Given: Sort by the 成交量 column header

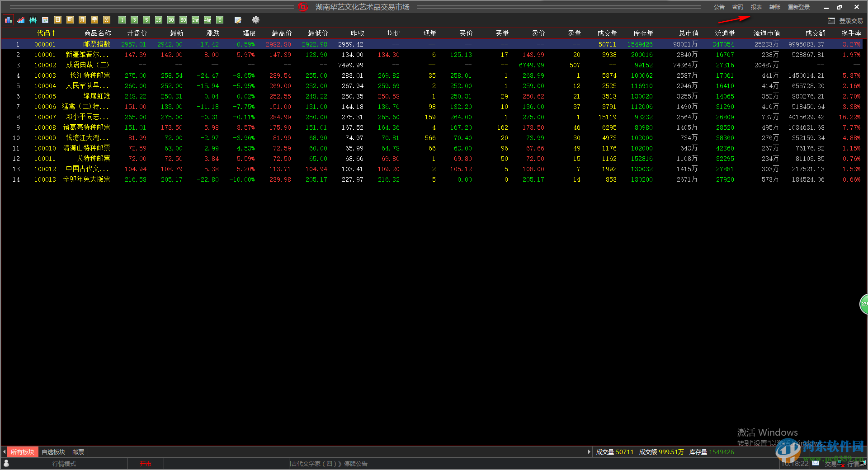Looking at the screenshot, I should (607, 33).
